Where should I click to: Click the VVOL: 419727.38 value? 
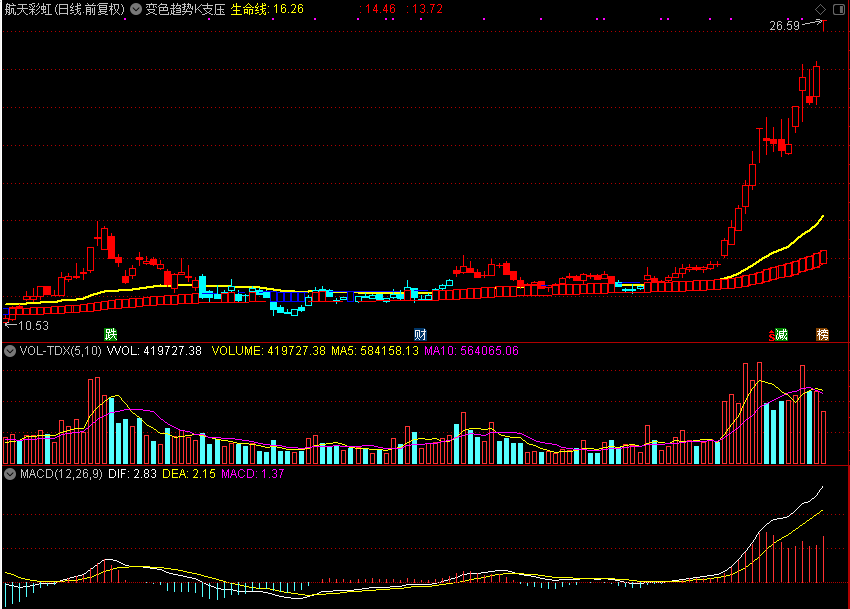[154, 351]
